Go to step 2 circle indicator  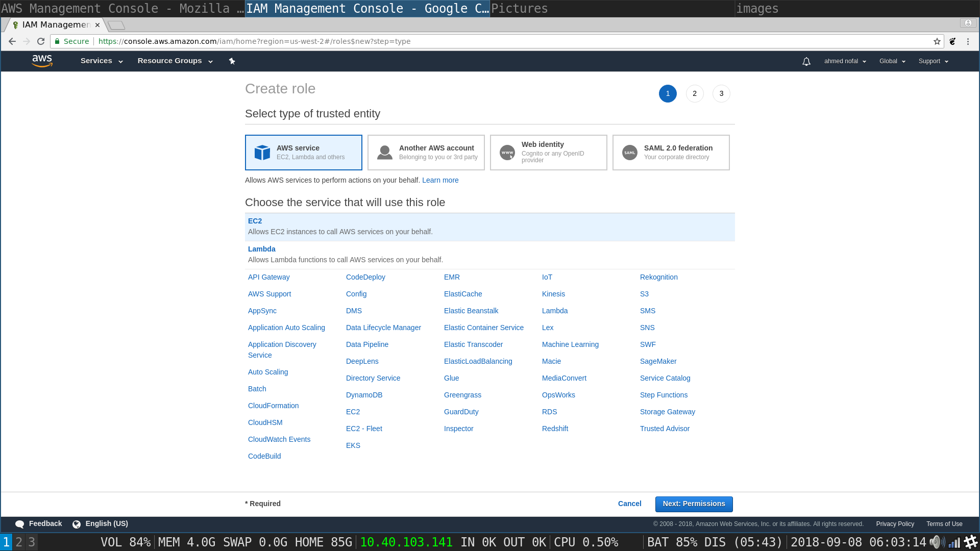coord(694,93)
